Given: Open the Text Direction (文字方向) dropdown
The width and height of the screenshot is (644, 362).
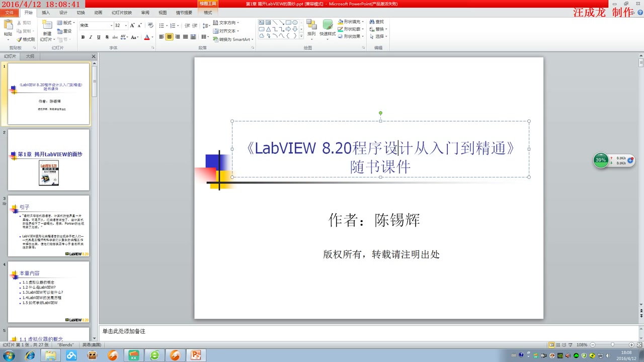Looking at the screenshot, I should [x=226, y=23].
